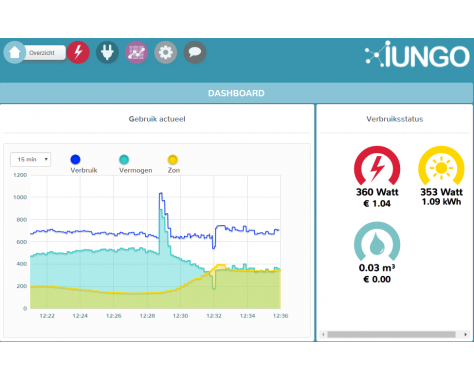
Task: Click the Vermogen legend label
Action: (136, 170)
